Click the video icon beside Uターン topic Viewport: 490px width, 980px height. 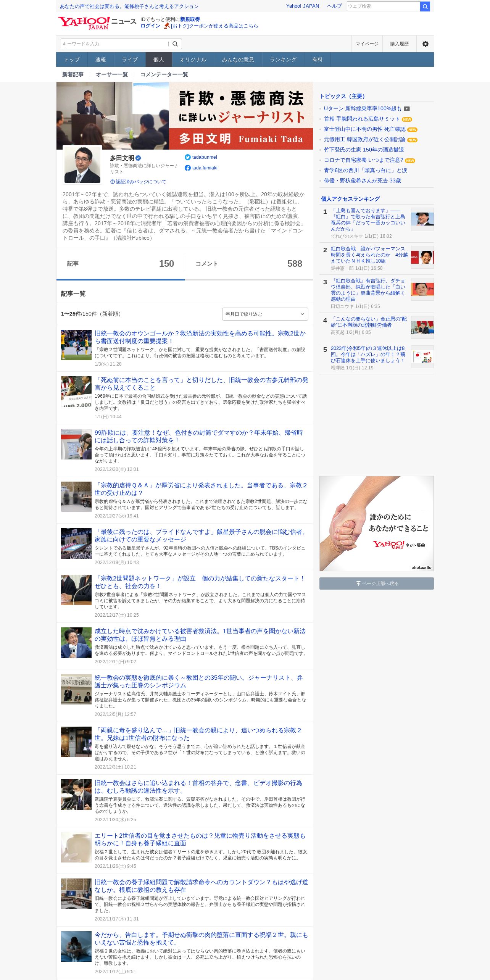pyautogui.click(x=407, y=109)
